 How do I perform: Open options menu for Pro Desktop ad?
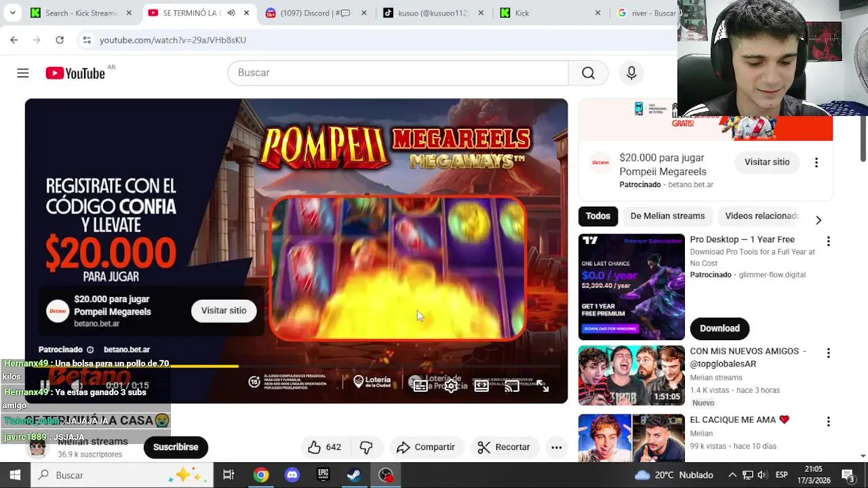828,241
